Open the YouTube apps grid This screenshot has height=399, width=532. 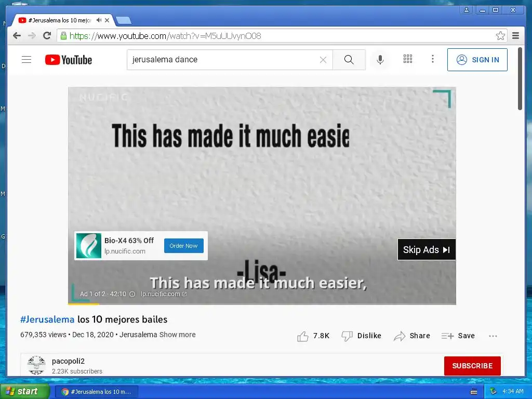click(x=407, y=59)
